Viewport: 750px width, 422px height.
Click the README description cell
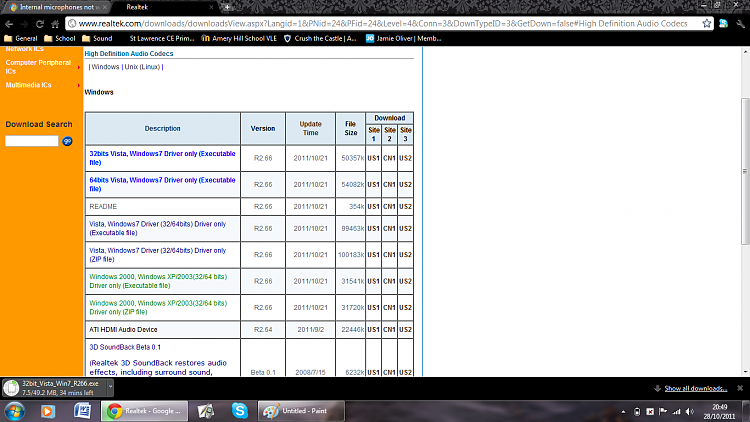pyautogui.click(x=163, y=207)
